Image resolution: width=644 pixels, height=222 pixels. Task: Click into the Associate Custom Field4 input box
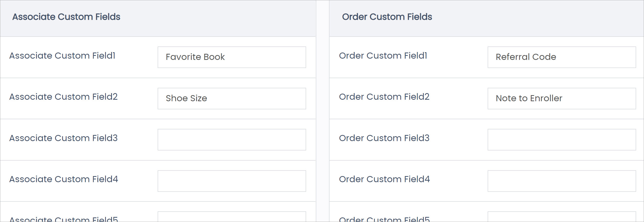click(232, 181)
